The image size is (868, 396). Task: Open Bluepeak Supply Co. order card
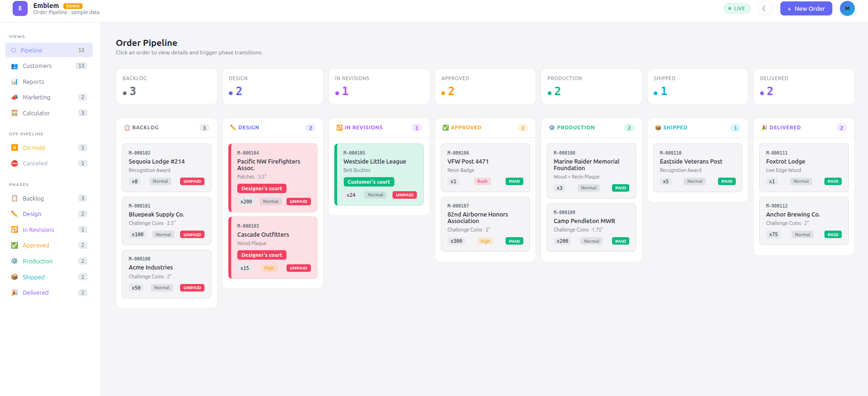pos(166,221)
